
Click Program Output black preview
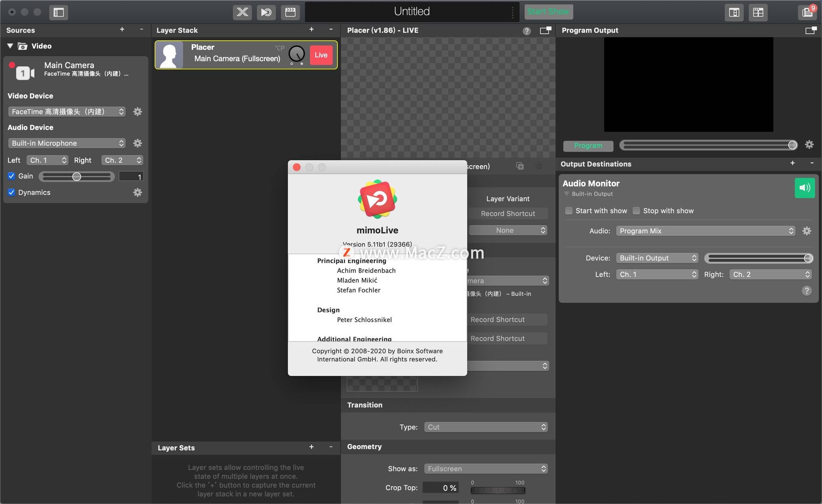click(x=688, y=84)
